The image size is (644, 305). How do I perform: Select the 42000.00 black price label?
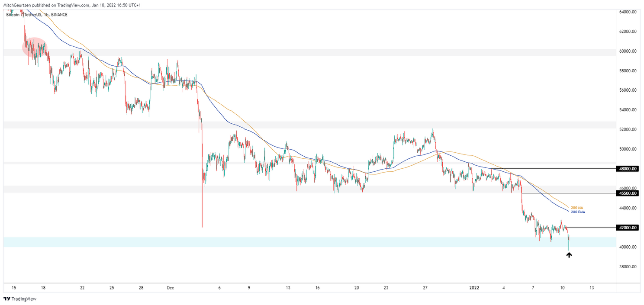coord(627,228)
